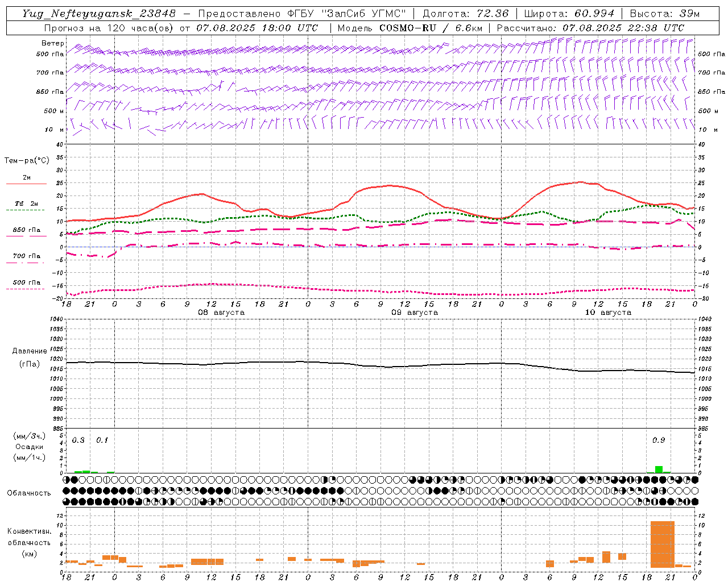
Task: Click the 0.1 precipitation value
Action: pyautogui.click(x=102, y=440)
